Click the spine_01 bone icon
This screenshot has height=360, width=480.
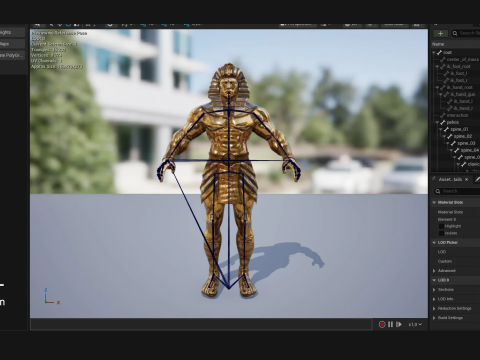[446, 129]
